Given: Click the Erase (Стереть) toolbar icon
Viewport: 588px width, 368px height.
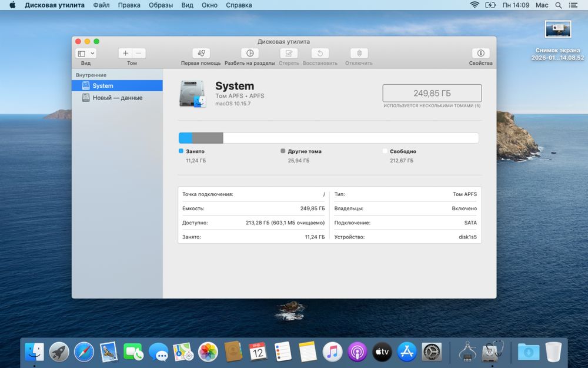Looking at the screenshot, I should 289,54.
